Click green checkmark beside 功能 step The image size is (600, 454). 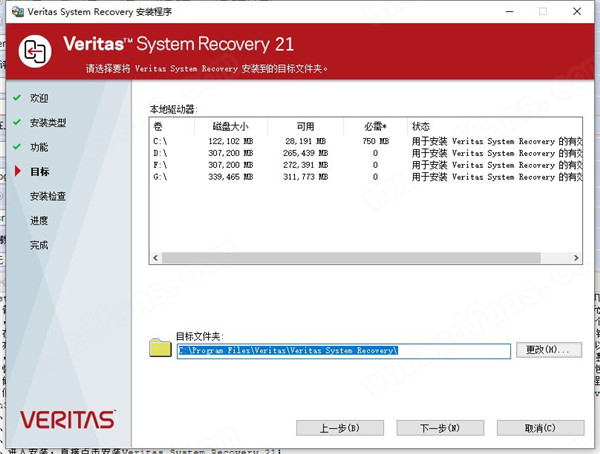(x=16, y=147)
